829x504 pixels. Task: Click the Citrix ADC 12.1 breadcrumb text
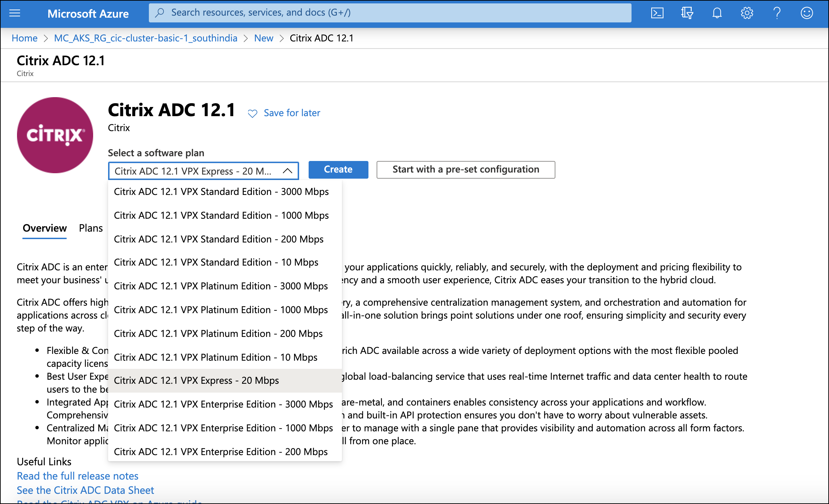pos(322,38)
